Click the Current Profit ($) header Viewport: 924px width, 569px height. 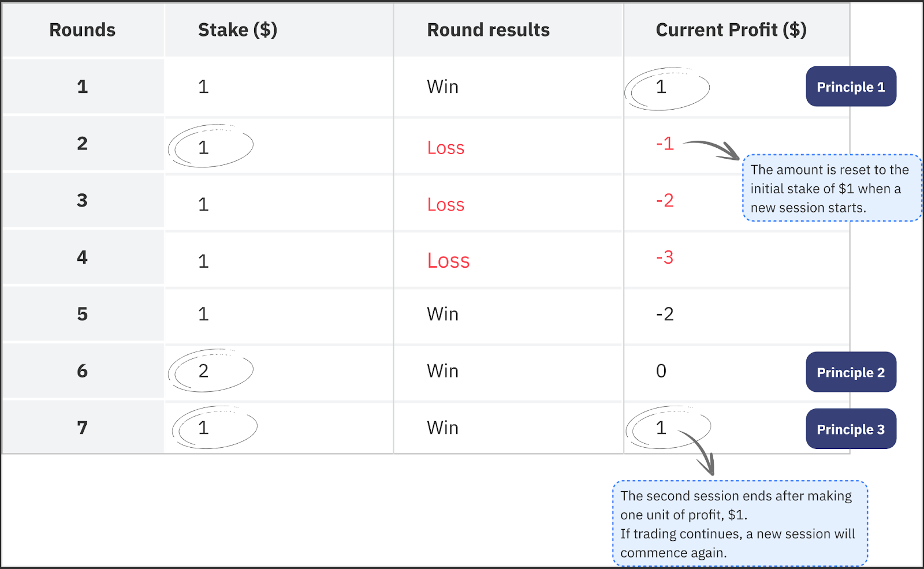pos(731,30)
